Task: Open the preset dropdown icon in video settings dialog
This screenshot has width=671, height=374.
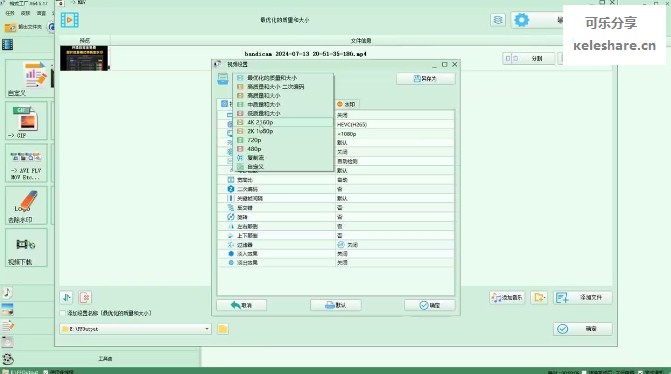Action: [x=223, y=79]
